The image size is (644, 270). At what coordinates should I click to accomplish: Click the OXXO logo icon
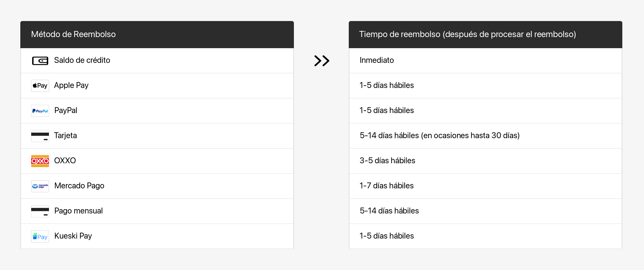[40, 161]
